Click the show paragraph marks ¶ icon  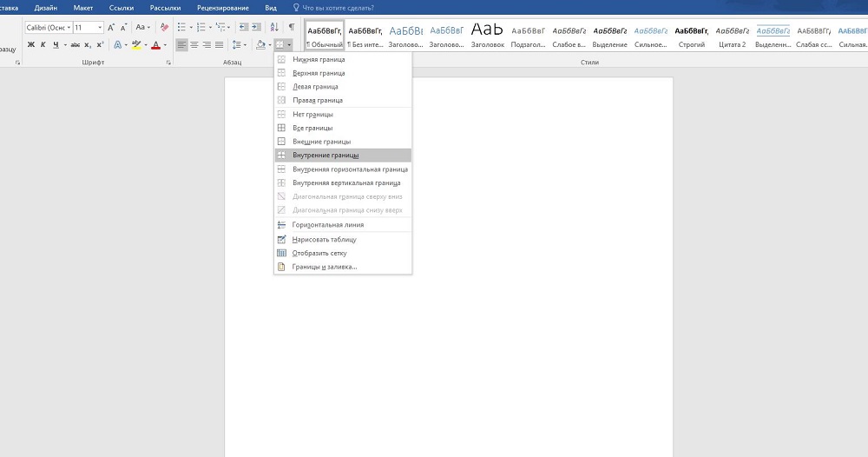pyautogui.click(x=291, y=28)
